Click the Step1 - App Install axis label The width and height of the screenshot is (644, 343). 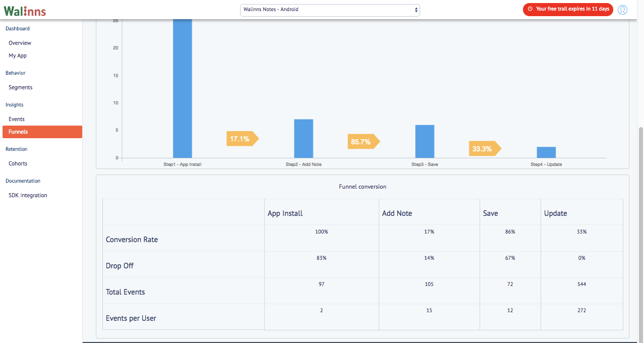[183, 164]
